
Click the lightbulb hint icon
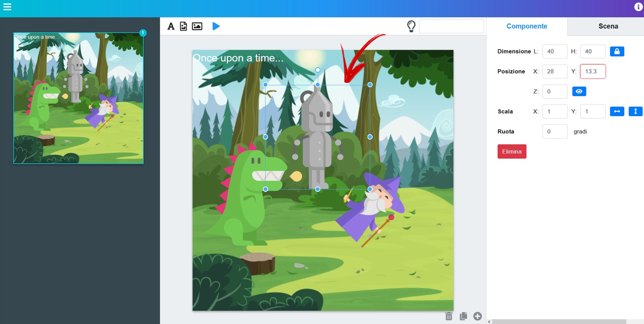(411, 26)
